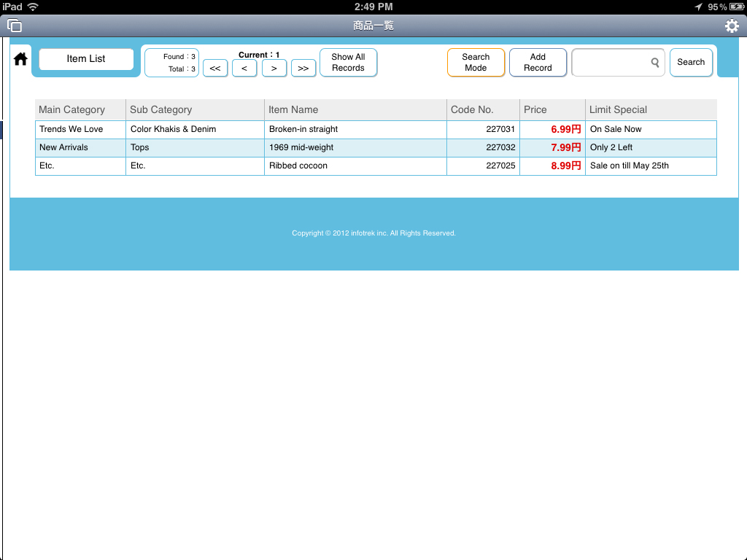
Task: Select the Item List tab
Action: (x=86, y=59)
